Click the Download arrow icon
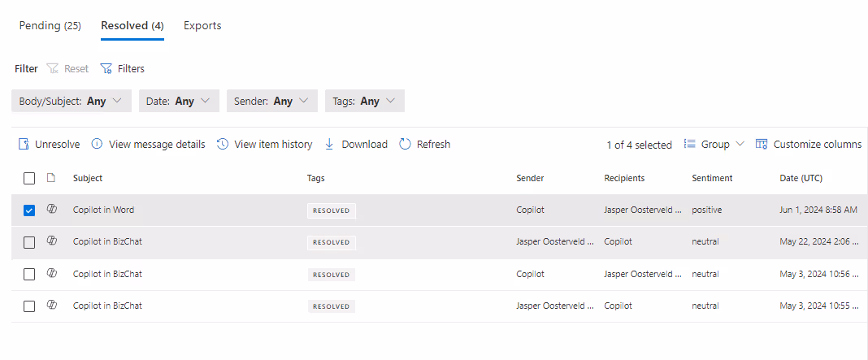Image resolution: width=868 pixels, height=360 pixels. (x=329, y=144)
